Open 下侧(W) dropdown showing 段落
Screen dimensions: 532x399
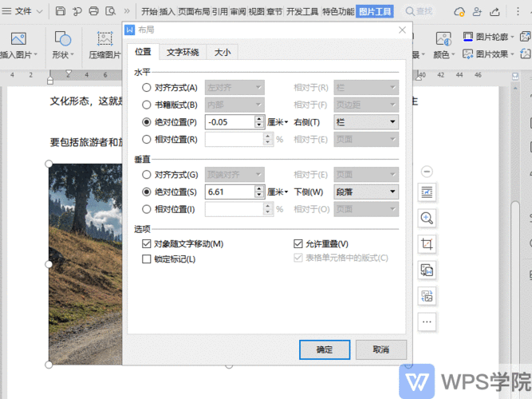(366, 192)
